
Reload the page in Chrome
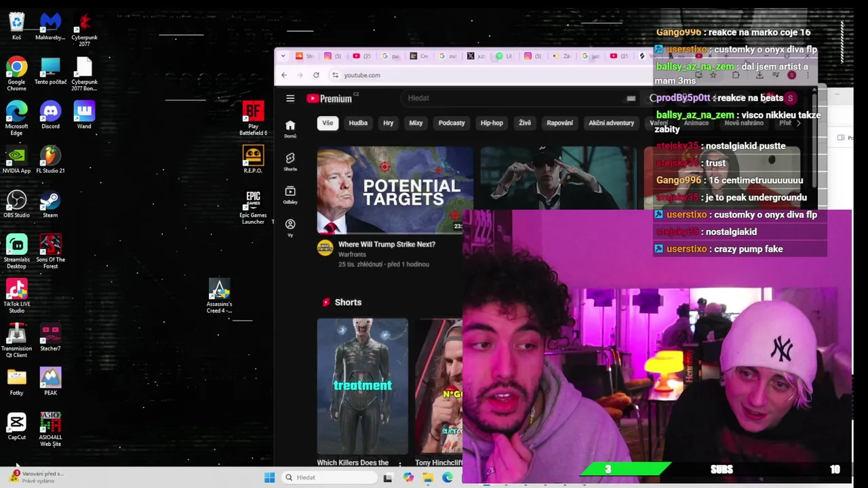click(316, 75)
